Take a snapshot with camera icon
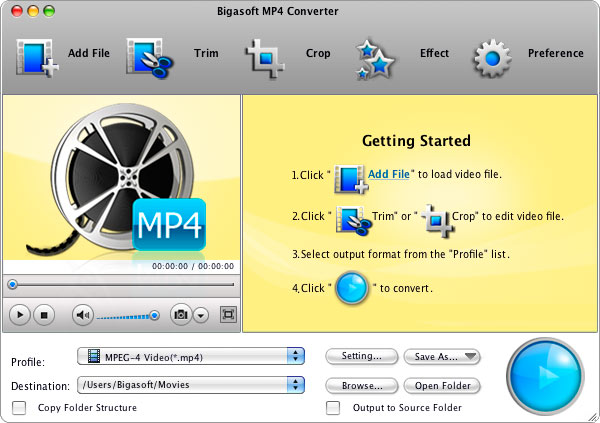Viewport: 600px width, 423px height. click(x=181, y=315)
